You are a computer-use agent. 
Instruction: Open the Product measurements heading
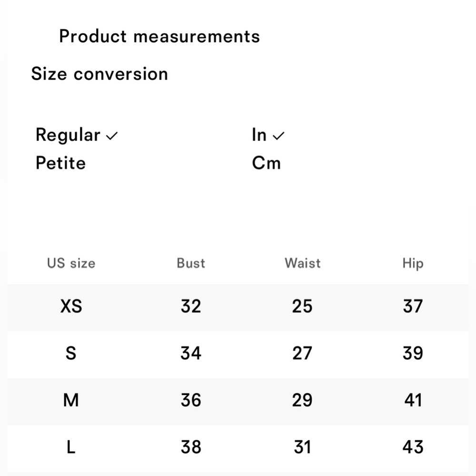click(159, 37)
